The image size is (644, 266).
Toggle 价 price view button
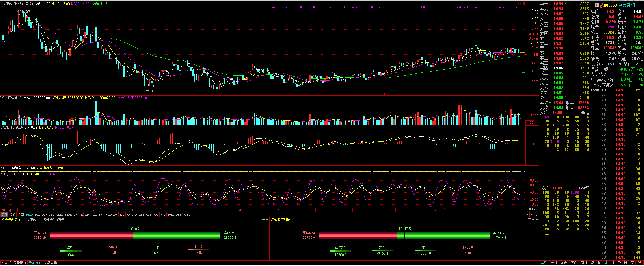tap(599, 263)
